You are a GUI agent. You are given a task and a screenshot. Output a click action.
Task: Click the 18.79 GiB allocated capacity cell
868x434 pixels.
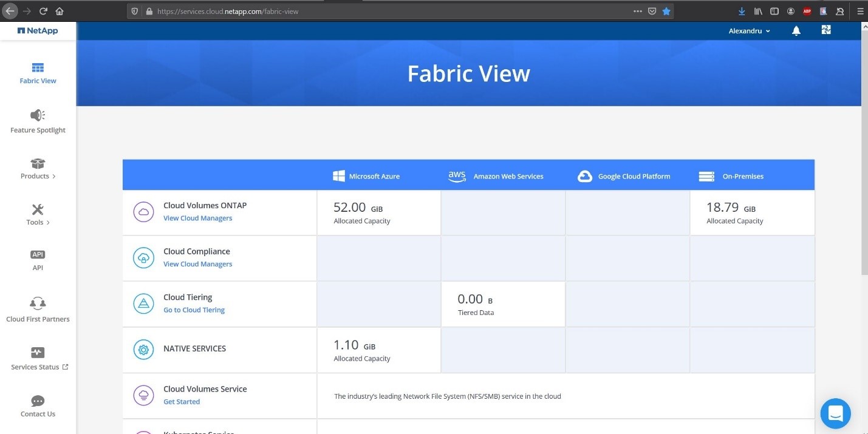coord(752,212)
